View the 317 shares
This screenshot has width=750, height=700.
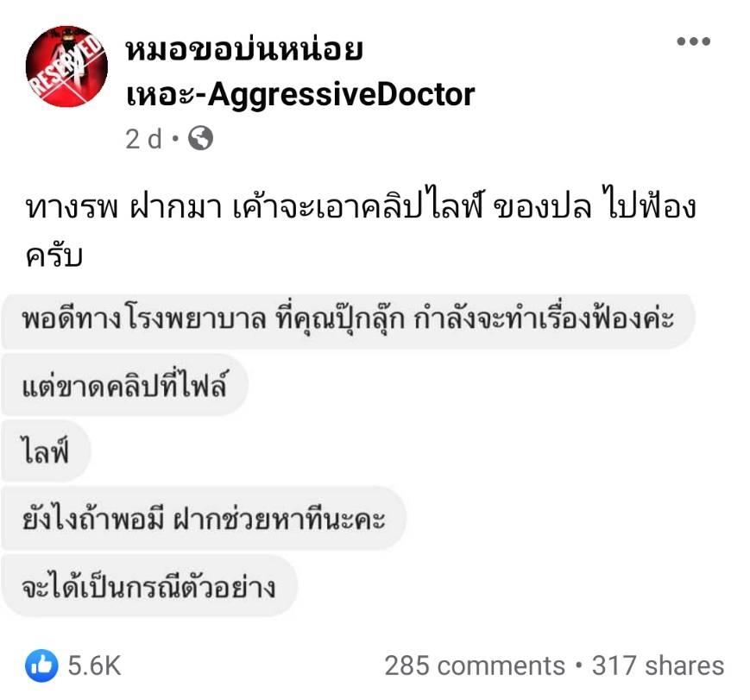tap(658, 665)
